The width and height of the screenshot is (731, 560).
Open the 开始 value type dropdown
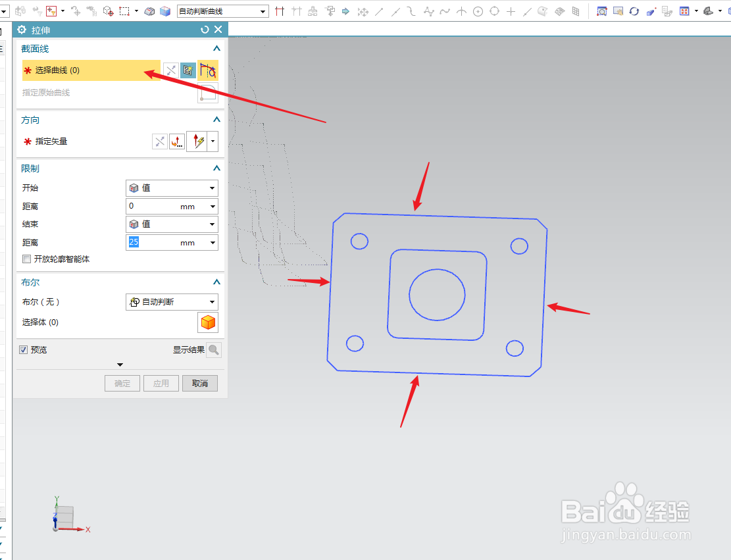point(172,188)
